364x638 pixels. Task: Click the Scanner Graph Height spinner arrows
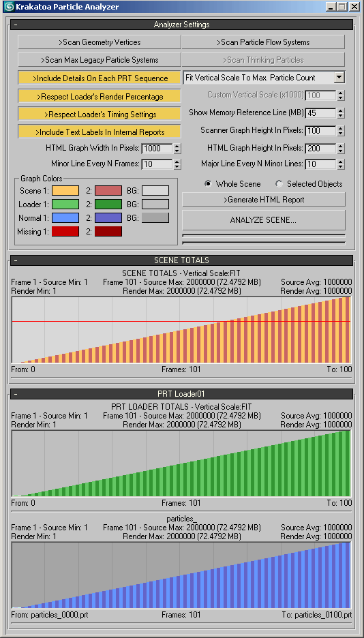coord(341,131)
